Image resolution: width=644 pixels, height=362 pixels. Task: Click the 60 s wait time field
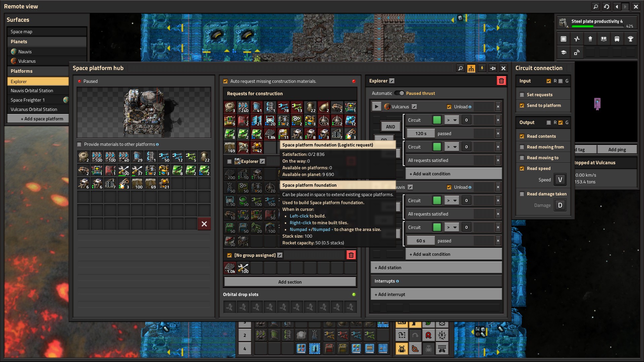point(421,241)
